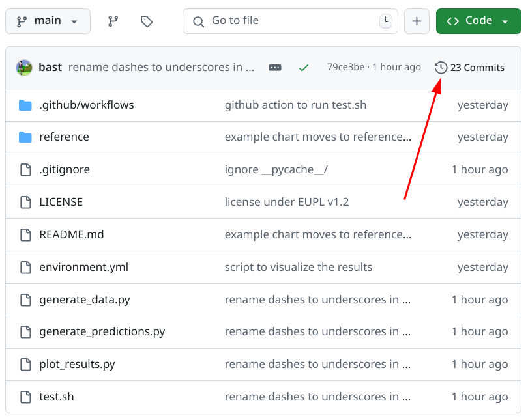Click the plus add file button
This screenshot has width=528, height=420.
click(417, 21)
